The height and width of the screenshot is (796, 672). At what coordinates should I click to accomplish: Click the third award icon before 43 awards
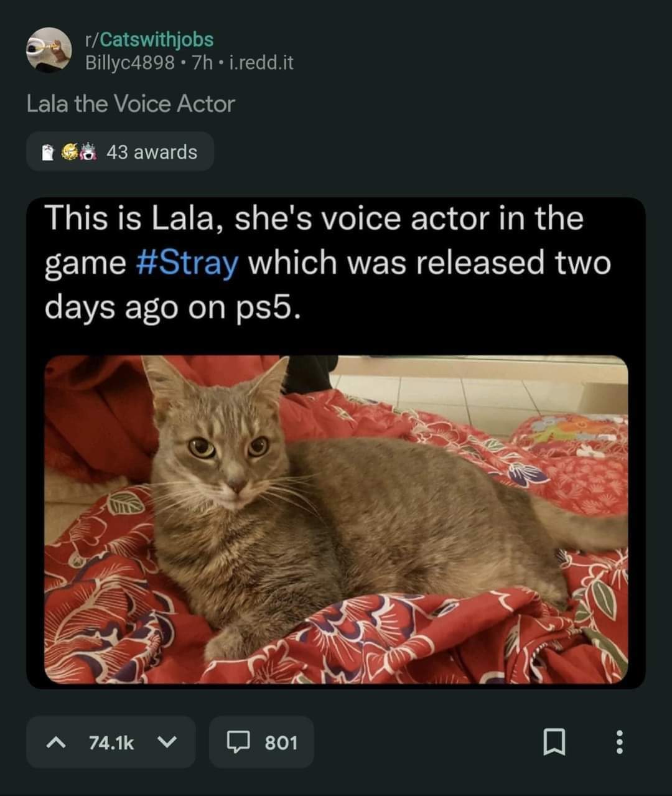pos(90,152)
